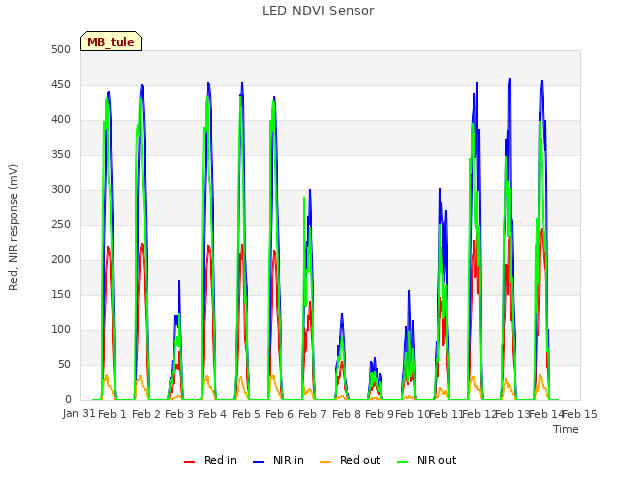Click the 450 y-axis tick label
Viewport: 640px width, 480px height.
61,84
